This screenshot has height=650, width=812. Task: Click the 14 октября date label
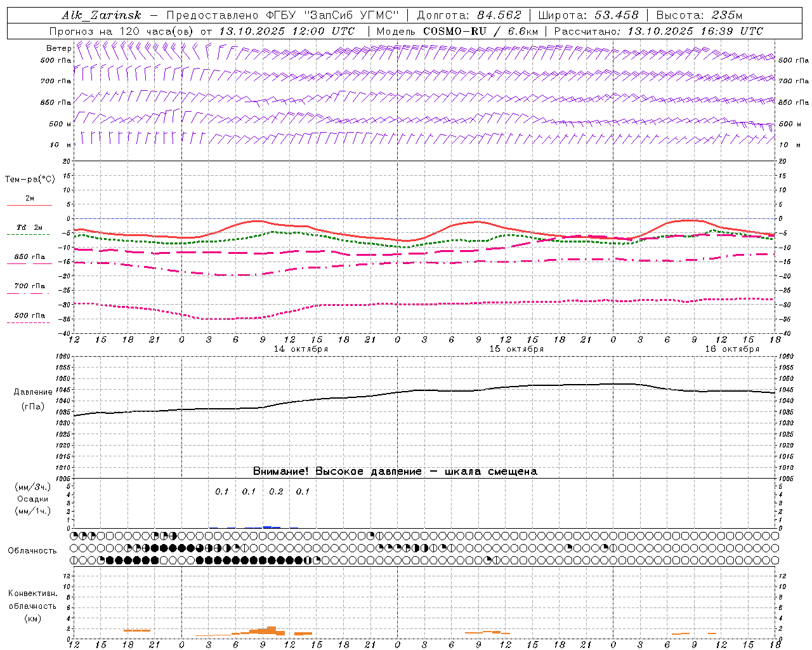click(301, 349)
